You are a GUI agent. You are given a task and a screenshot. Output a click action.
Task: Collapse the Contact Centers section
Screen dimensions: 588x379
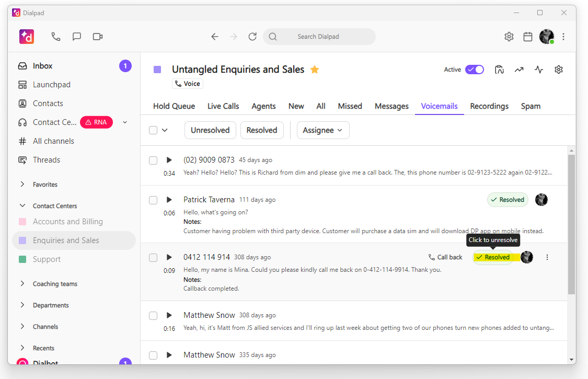click(22, 205)
